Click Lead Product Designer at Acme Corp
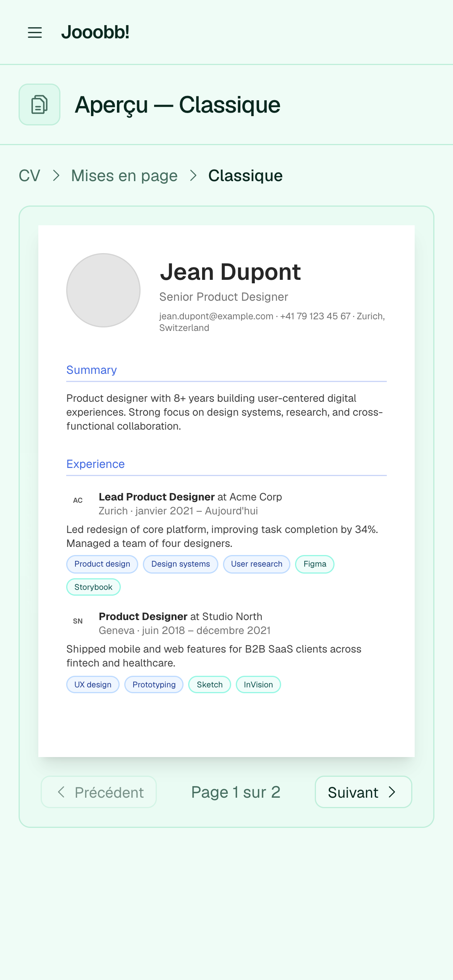The height and width of the screenshot is (980, 453). [190, 497]
